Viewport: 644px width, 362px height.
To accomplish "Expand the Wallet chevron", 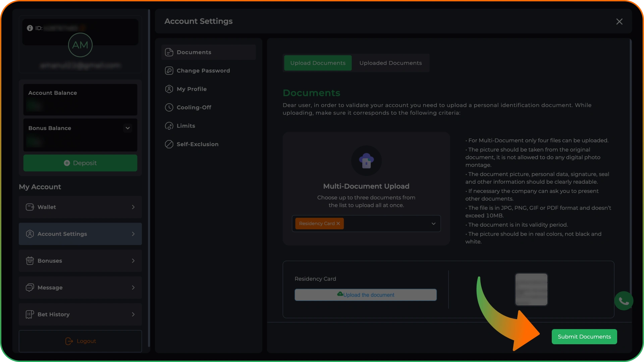I will pyautogui.click(x=133, y=207).
